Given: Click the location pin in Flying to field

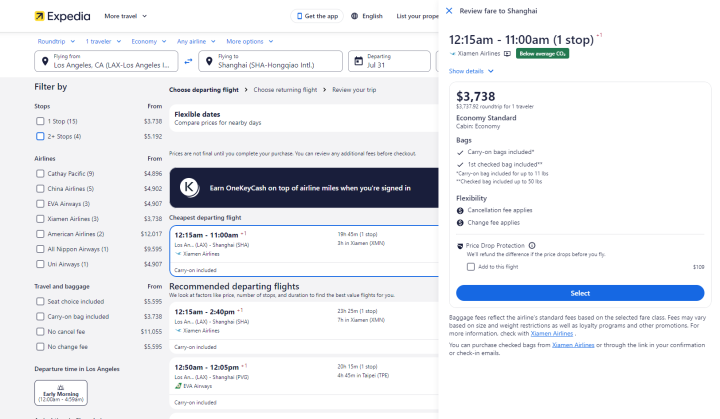Looking at the screenshot, I should (209, 61).
